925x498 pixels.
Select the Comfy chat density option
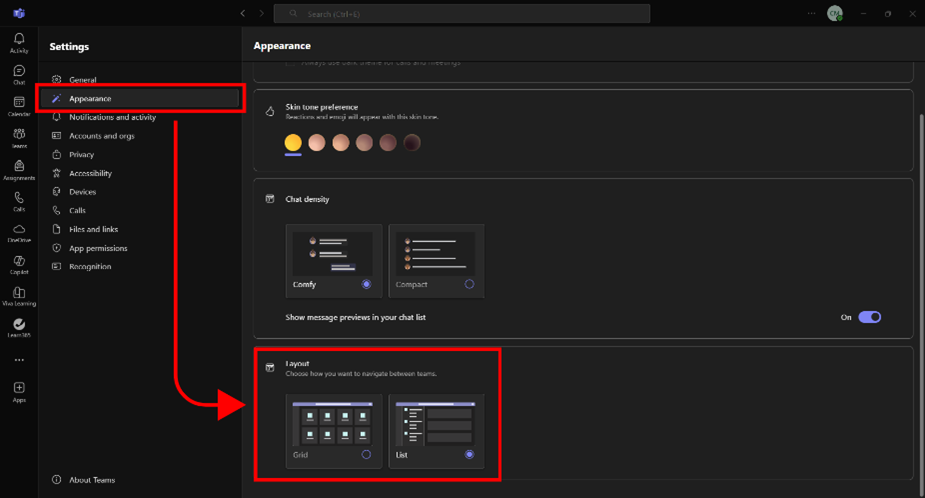[366, 285]
